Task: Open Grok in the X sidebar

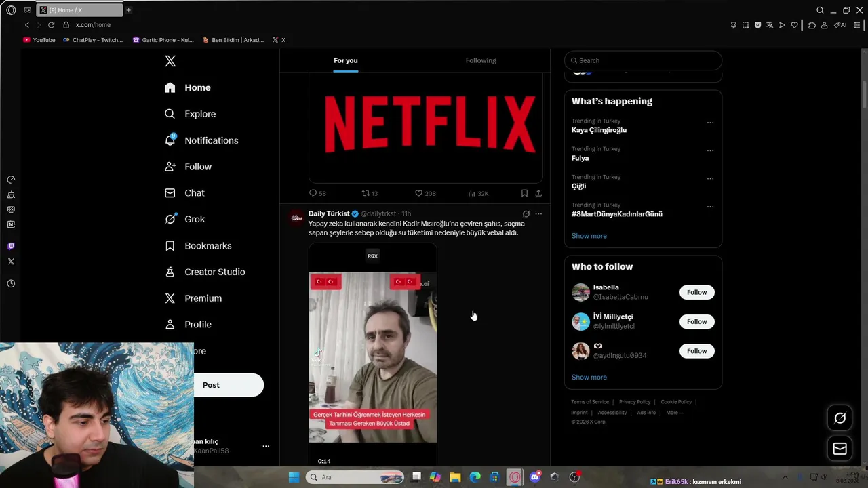Action: pos(185,219)
